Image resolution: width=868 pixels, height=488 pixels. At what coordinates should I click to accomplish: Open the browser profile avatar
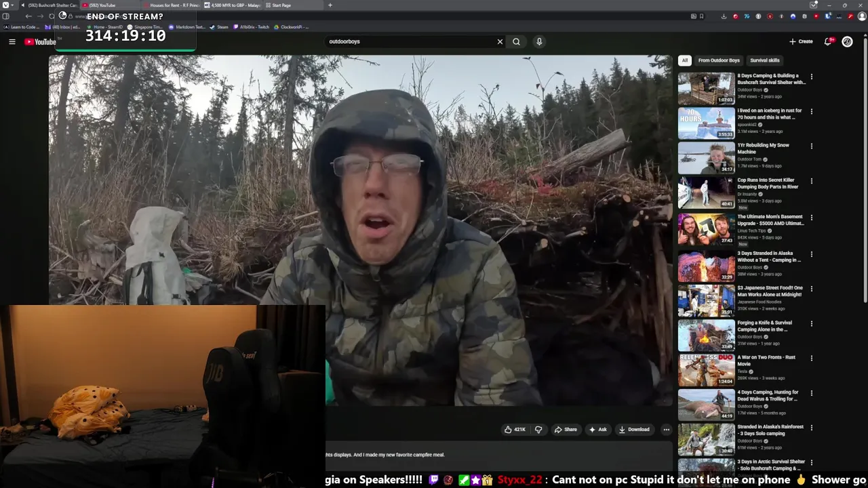(x=863, y=16)
